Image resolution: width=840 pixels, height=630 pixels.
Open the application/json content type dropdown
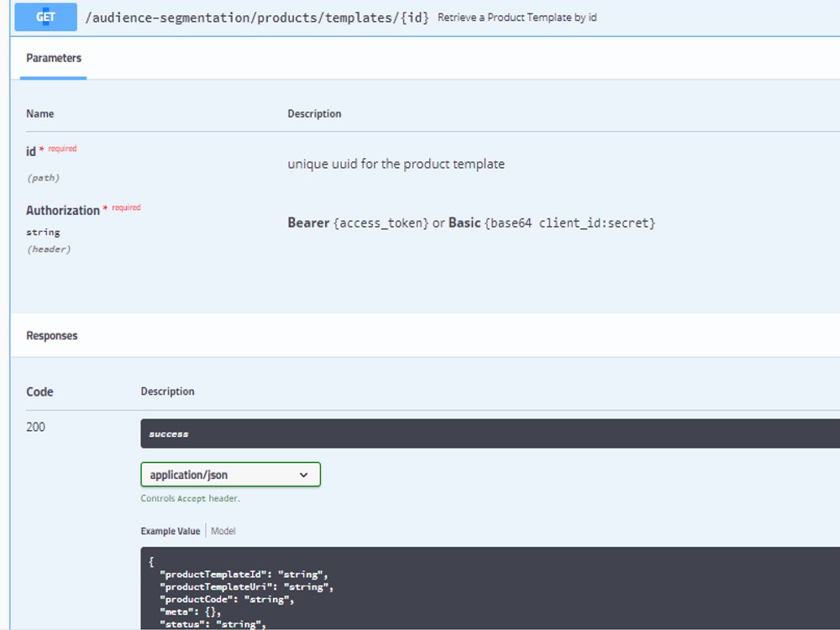230,475
